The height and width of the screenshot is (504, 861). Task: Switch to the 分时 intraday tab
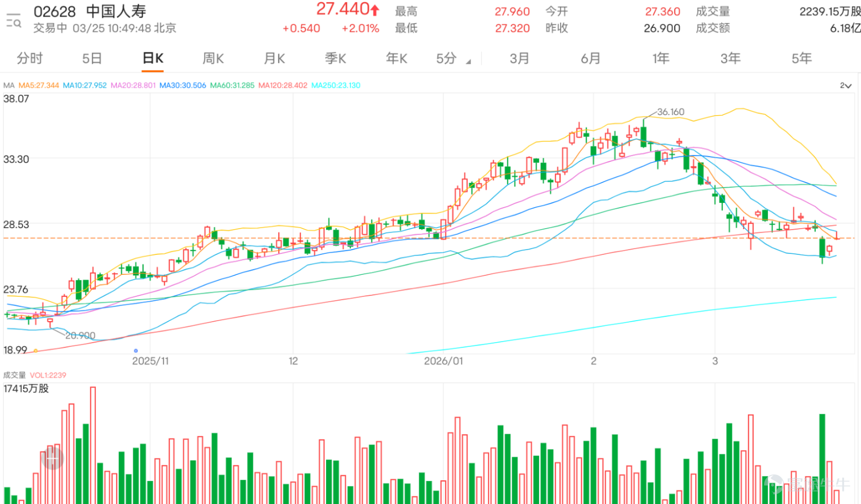click(x=30, y=58)
